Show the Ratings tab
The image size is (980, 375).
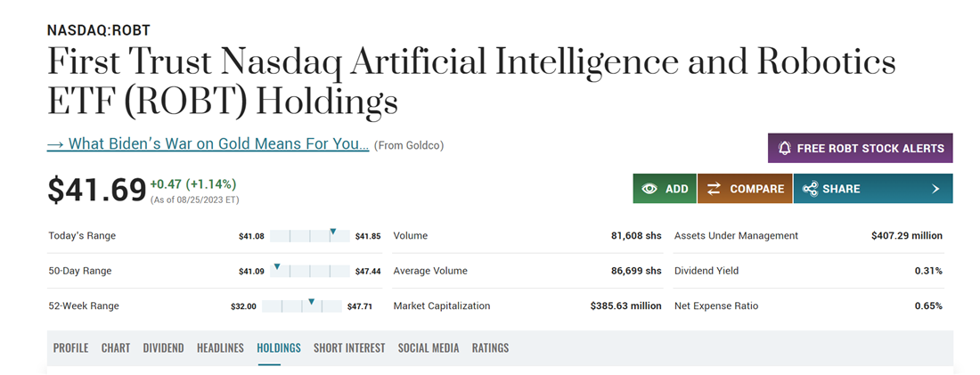(x=490, y=348)
